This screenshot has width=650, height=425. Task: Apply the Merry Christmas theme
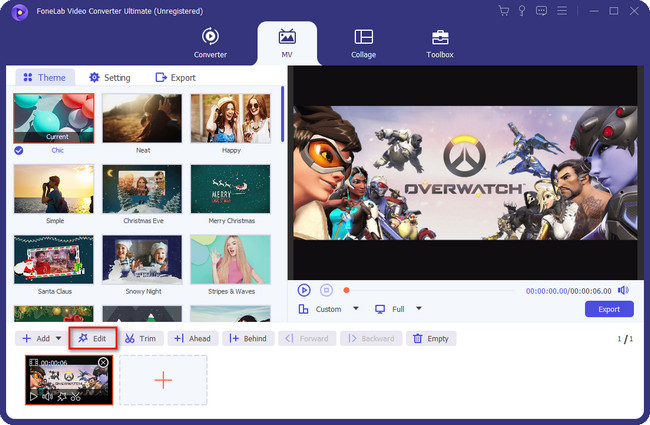(230, 189)
